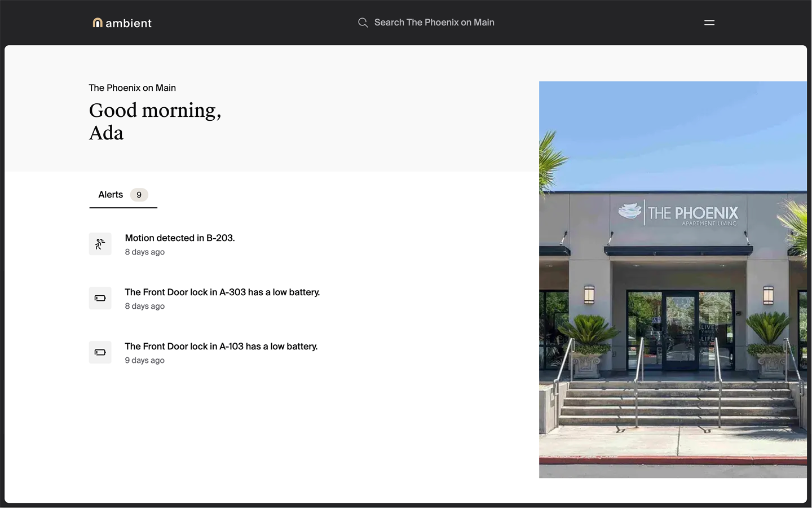This screenshot has width=812, height=508.
Task: Click the battery icon for the A-303 alert
Action: [100, 298]
